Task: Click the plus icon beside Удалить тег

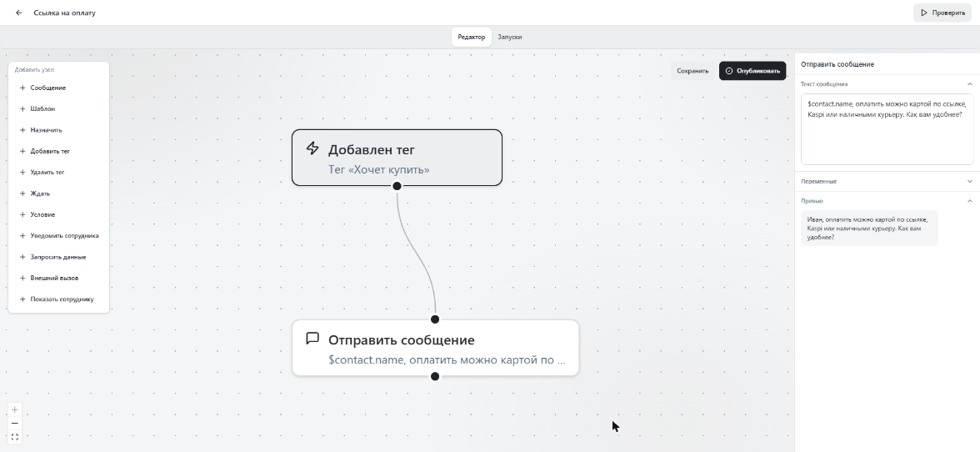Action: [x=22, y=172]
